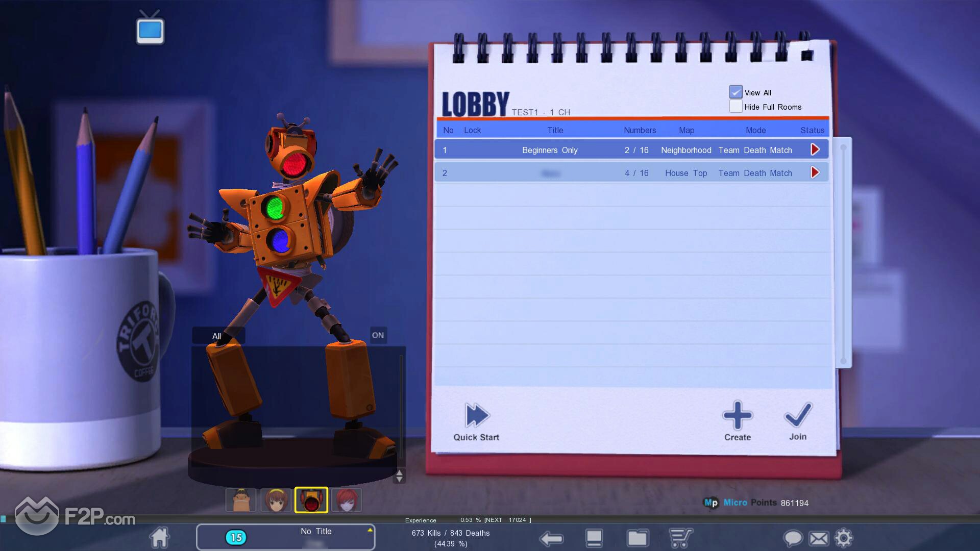Expand the No Title dropdown arrow
980x551 pixels.
click(370, 530)
